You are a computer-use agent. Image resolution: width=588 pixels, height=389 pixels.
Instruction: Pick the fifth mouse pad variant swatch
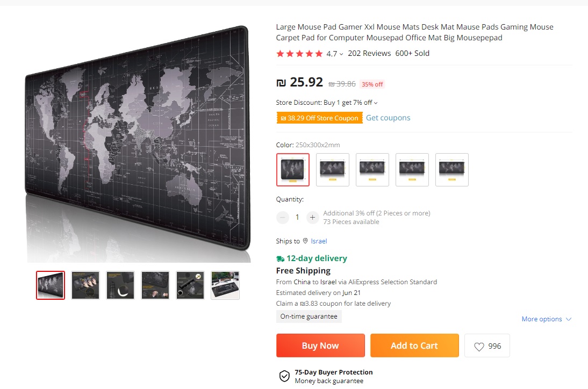452,170
